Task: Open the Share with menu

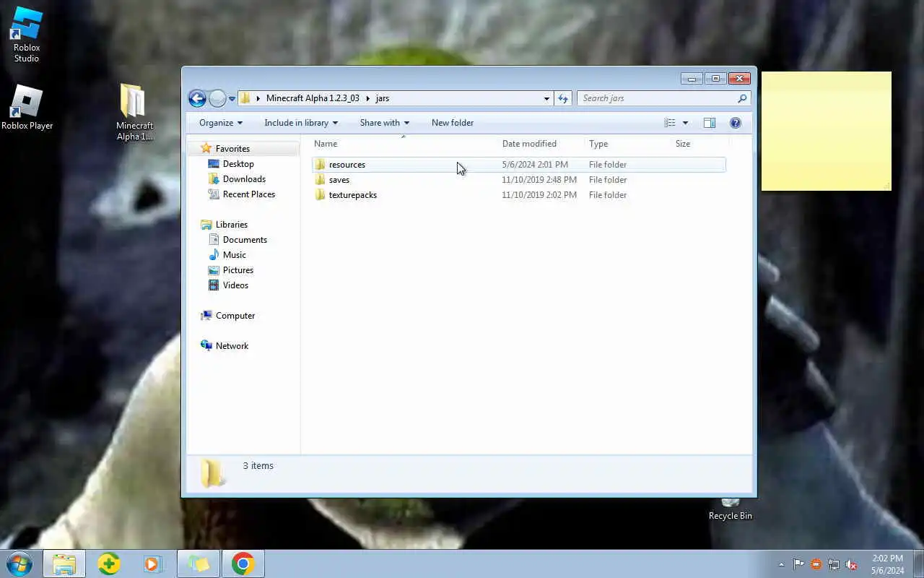Action: pos(385,123)
